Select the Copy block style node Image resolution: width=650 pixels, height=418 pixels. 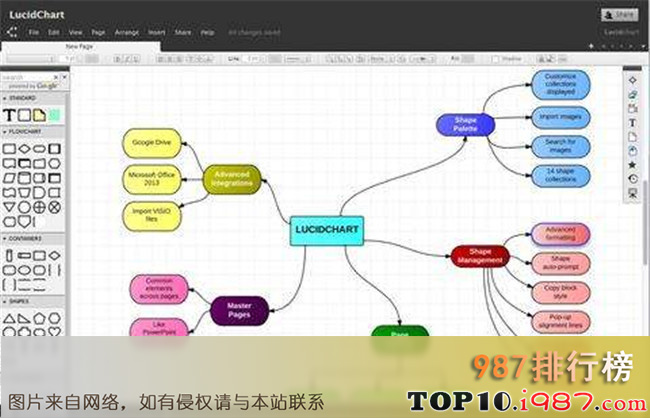tap(560, 293)
